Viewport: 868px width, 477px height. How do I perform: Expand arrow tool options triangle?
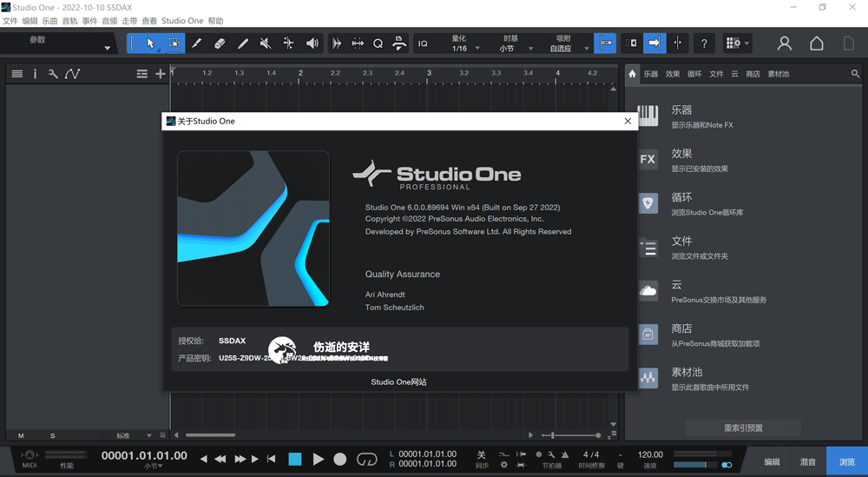pos(158,51)
